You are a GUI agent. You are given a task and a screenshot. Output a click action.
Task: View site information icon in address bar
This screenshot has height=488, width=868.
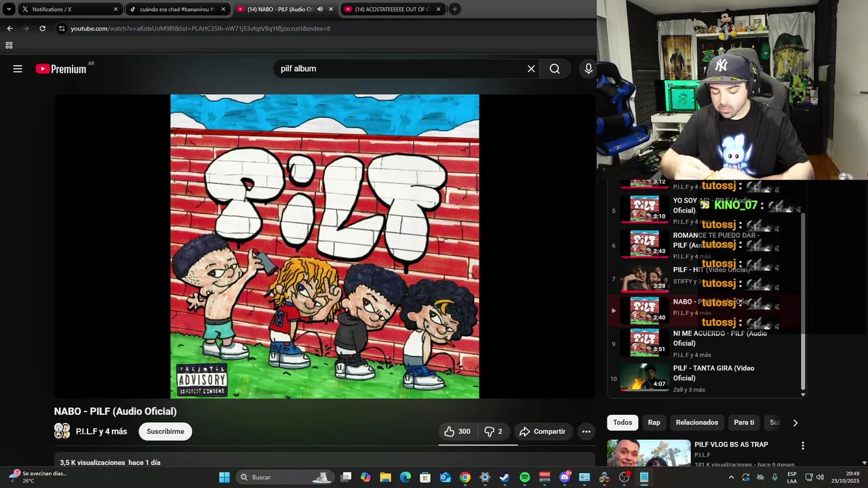pos(62,28)
